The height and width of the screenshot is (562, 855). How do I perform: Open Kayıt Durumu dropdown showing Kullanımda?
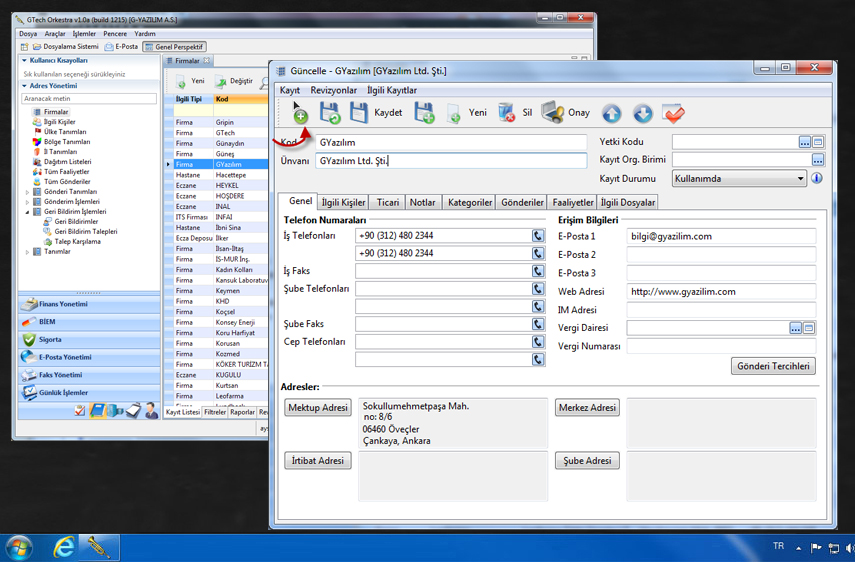(x=739, y=178)
